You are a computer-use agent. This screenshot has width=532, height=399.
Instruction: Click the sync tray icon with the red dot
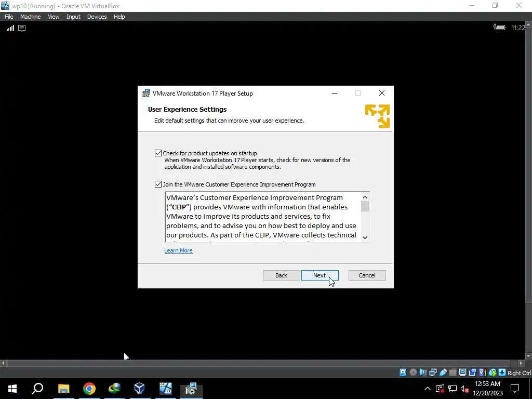(x=440, y=389)
